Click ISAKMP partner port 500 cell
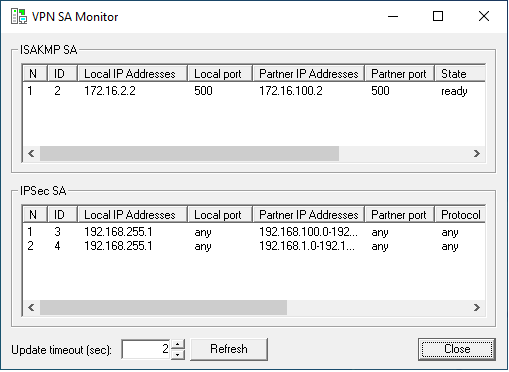Image resolution: width=509 pixels, height=372 pixels. click(380, 91)
